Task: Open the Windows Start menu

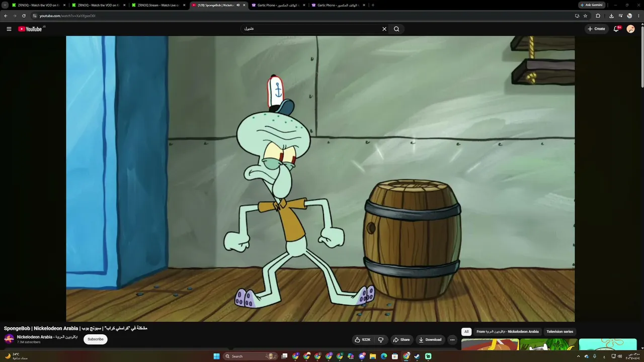Action: tap(216, 356)
